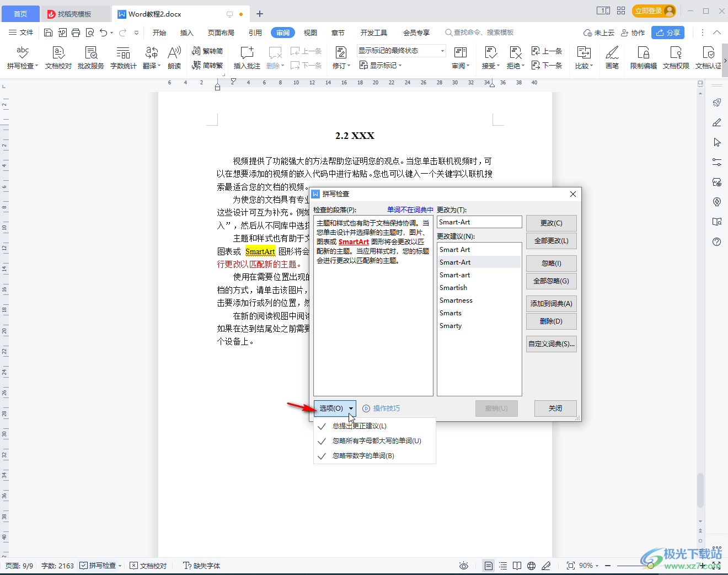Click the help question icon in sidebar

(717, 241)
